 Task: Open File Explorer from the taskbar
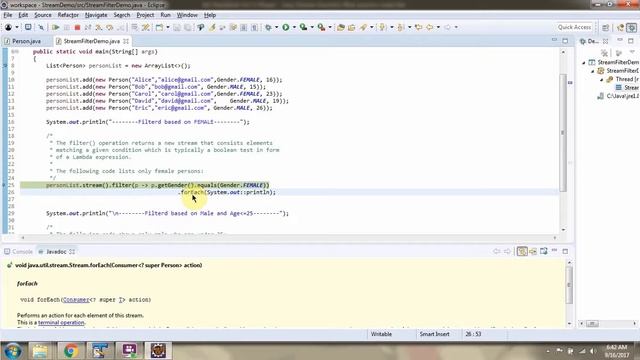coord(40,351)
